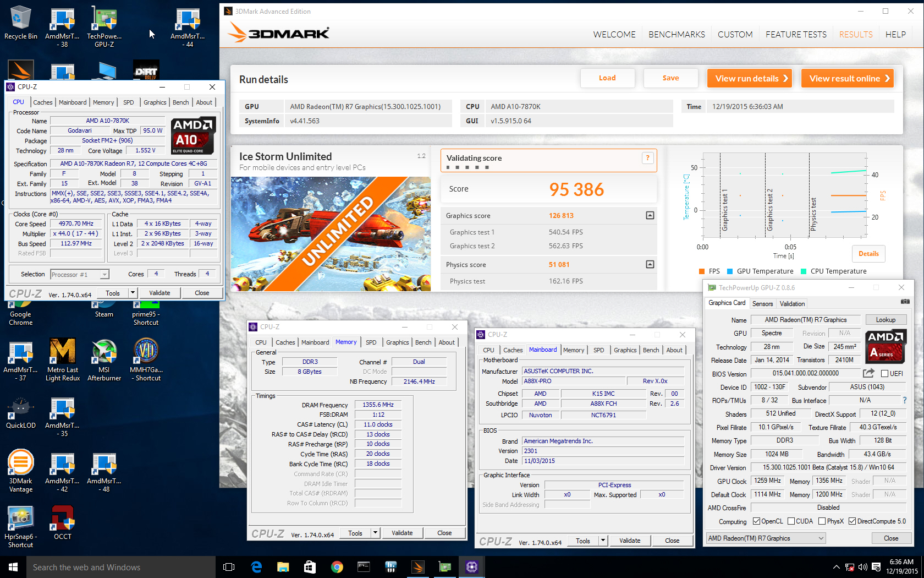Open AmdMsrT... - 48 desktop icon
Viewport: 924px width, 578px height.
pyautogui.click(x=104, y=471)
